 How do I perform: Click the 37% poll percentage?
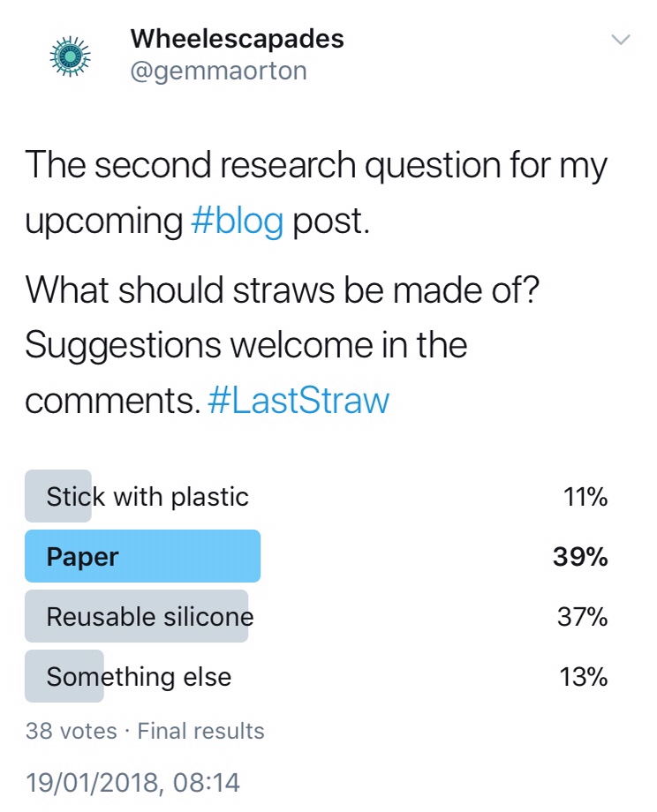[583, 617]
